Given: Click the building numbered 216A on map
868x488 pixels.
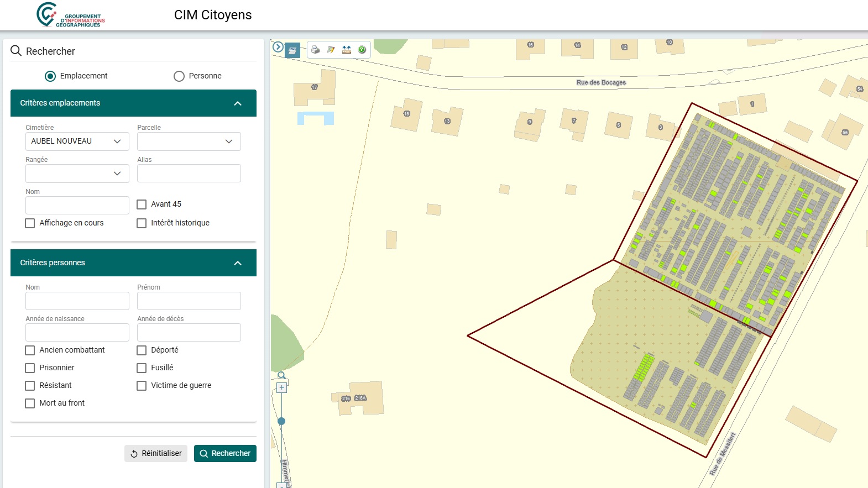Looking at the screenshot, I should point(360,398).
